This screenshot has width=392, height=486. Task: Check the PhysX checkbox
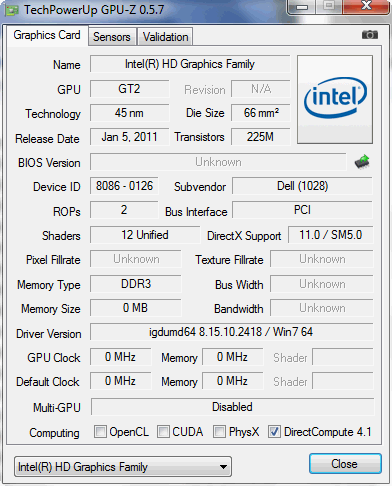219,431
